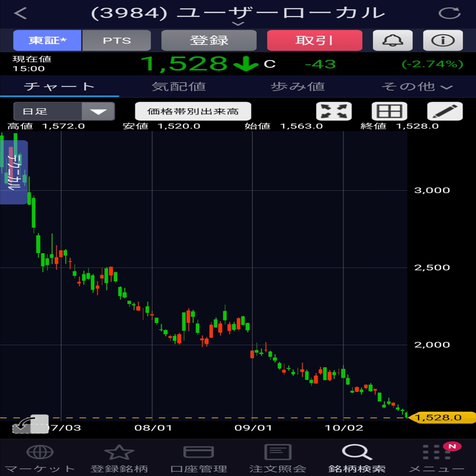
Task: Tap stock name (3984) ユーザーローカル
Action: coord(238,13)
